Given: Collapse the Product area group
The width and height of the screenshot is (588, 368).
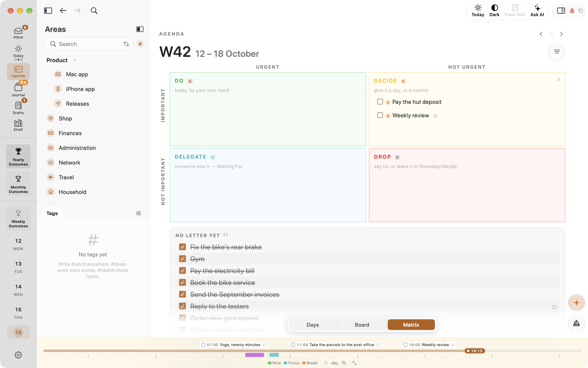Looking at the screenshot, I should click(75, 60).
